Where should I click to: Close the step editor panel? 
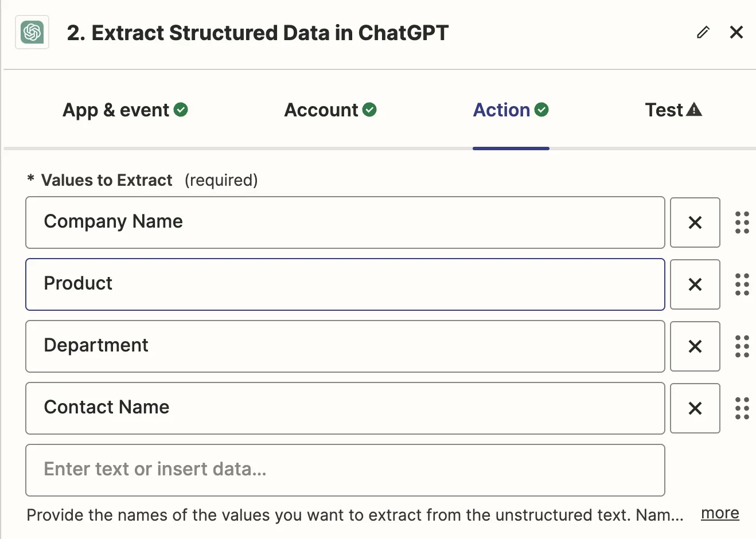736,32
